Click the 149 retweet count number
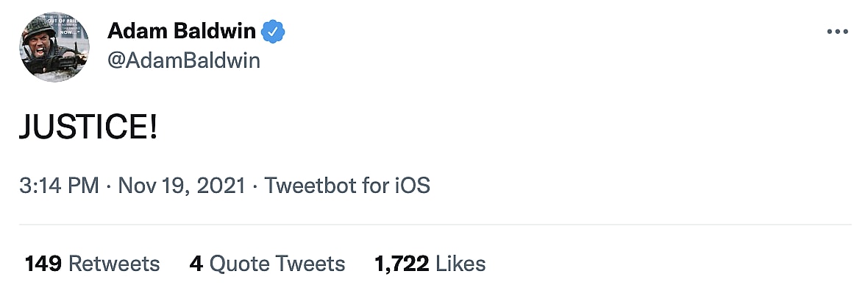Image resolution: width=868 pixels, height=299 pixels. point(43,264)
